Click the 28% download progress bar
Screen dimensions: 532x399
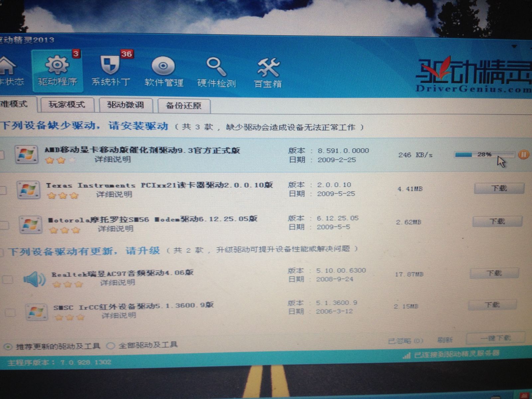click(484, 154)
